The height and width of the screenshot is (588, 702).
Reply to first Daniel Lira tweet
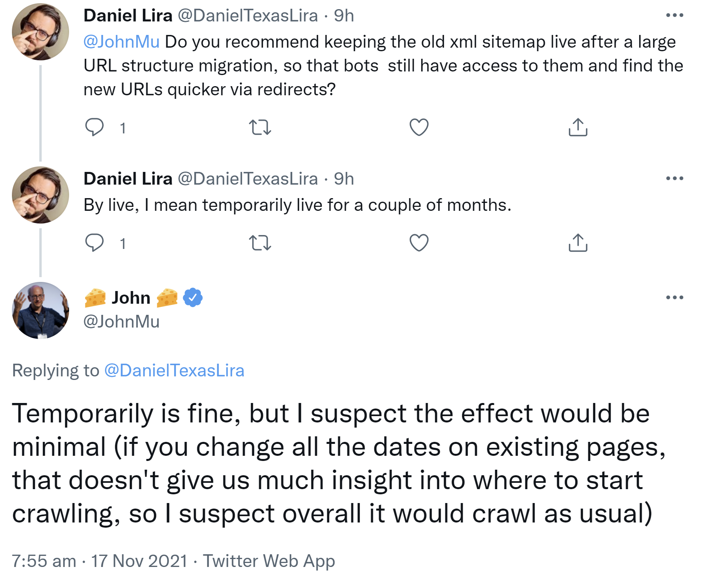pos(94,127)
